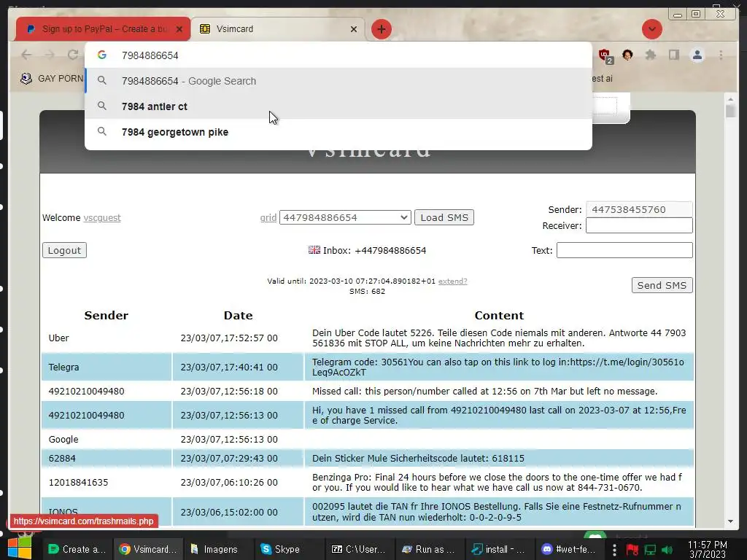This screenshot has width=747, height=560.
Task: Open the install taskbar item
Action: coord(498,549)
